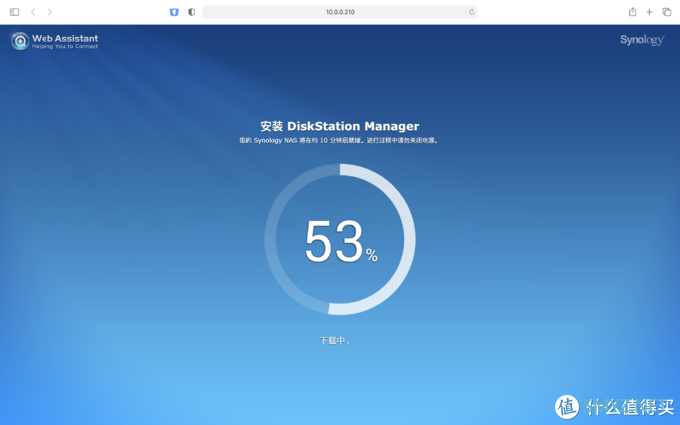Open the Share button in the toolbar
This screenshot has height=425, width=680.
pyautogui.click(x=632, y=12)
